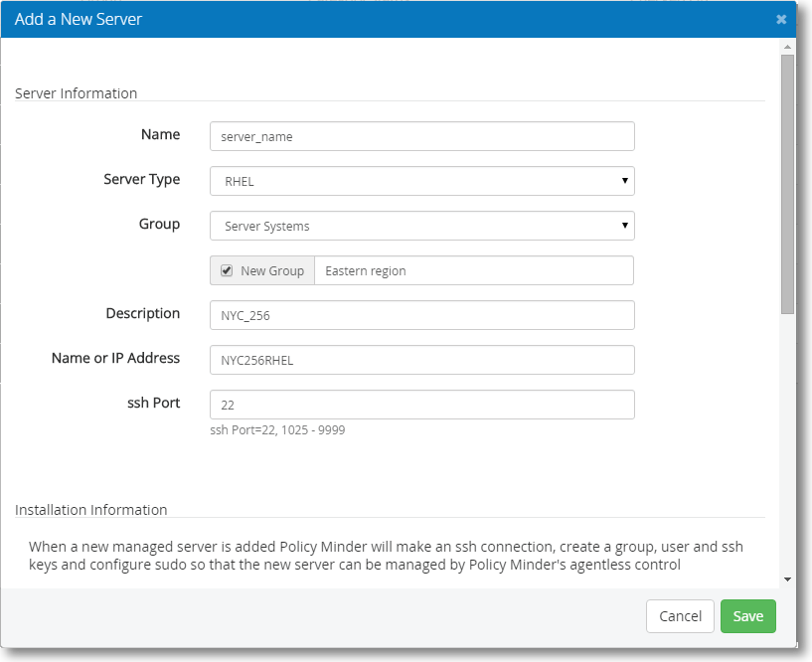This screenshot has width=812, height=662.
Task: Click the New Group label
Action: 272,271
